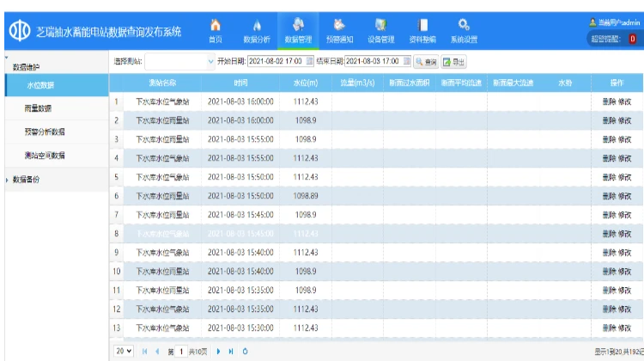644x361 pixels.
Task: Click the 断面最大流速 column header
Action: point(513,83)
